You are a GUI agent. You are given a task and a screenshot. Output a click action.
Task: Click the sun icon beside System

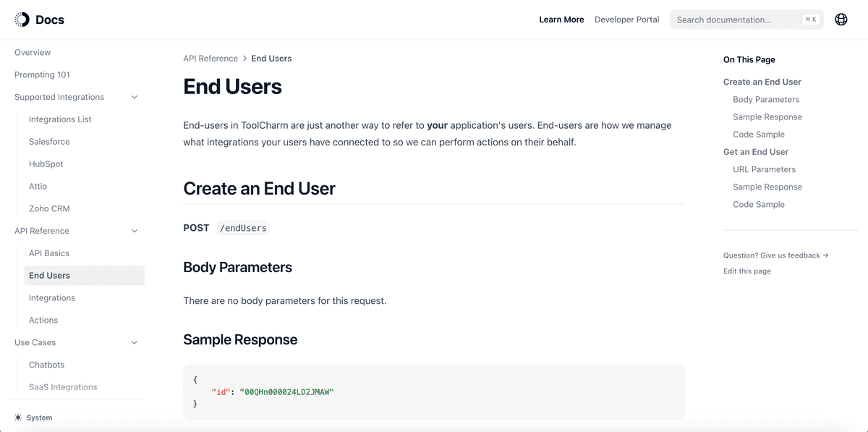(19, 417)
